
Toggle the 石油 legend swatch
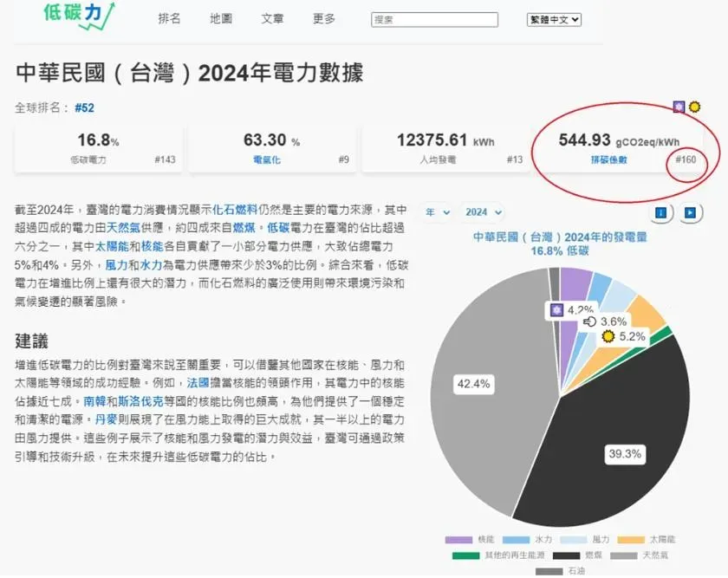pos(549,571)
